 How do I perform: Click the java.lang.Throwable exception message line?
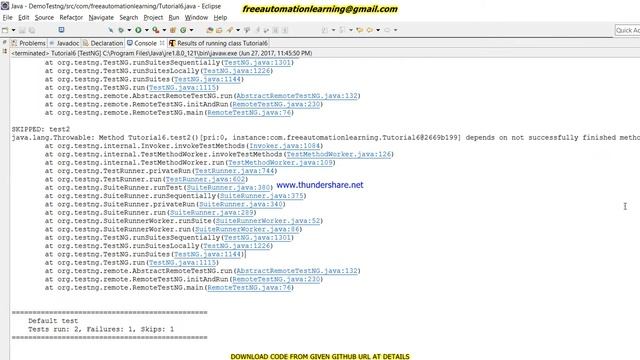click(x=325, y=138)
